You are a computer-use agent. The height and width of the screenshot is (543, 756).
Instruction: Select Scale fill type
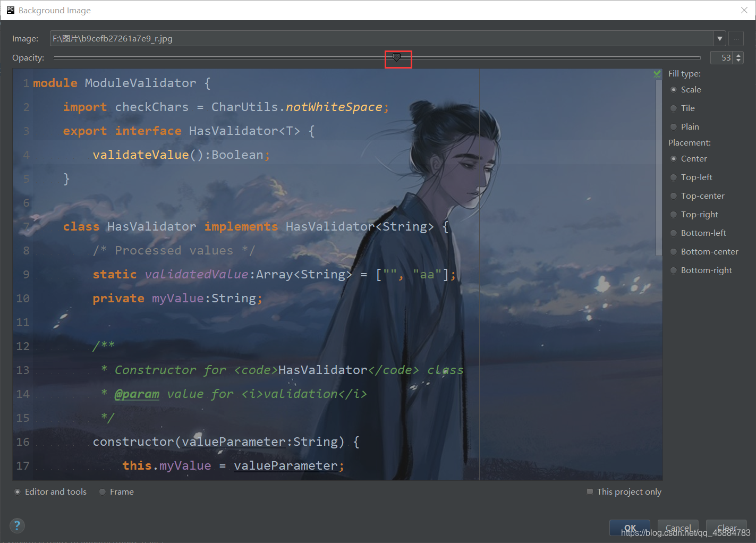point(685,90)
